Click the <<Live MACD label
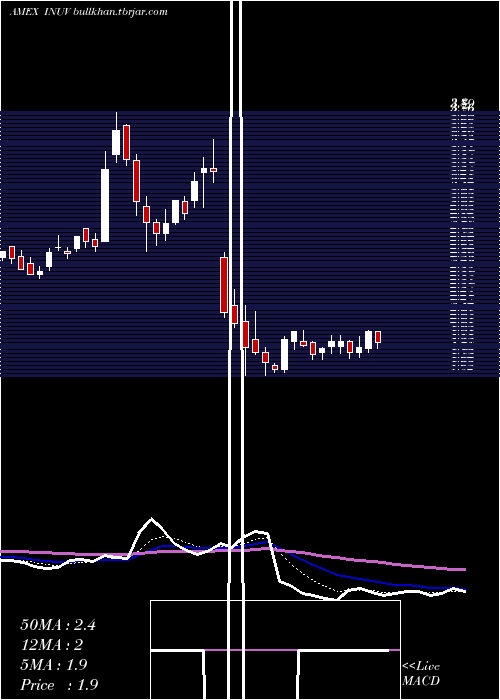Screen dimensions: 500x700 pyautogui.click(x=421, y=674)
